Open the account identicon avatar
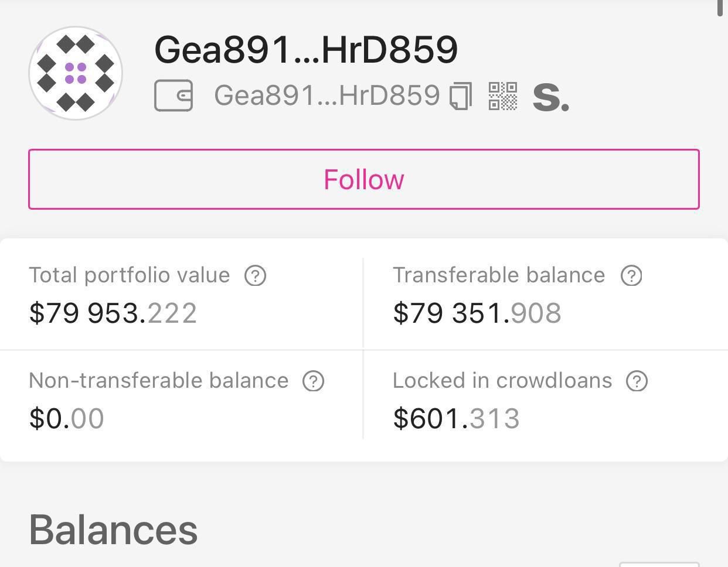This screenshot has width=728, height=567. pos(76,73)
